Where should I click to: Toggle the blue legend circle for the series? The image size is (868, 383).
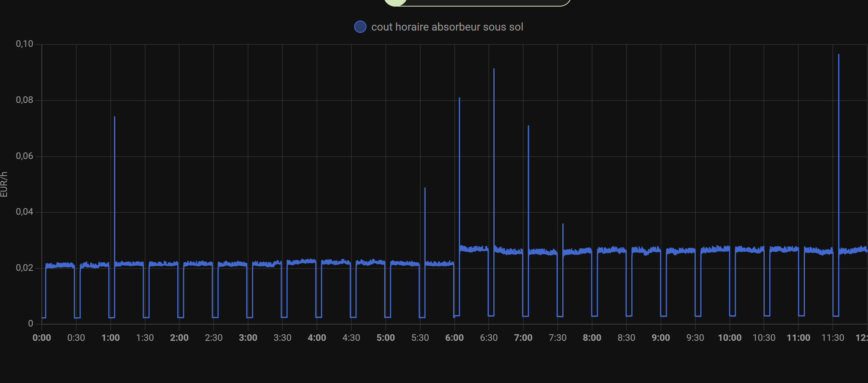coord(360,27)
